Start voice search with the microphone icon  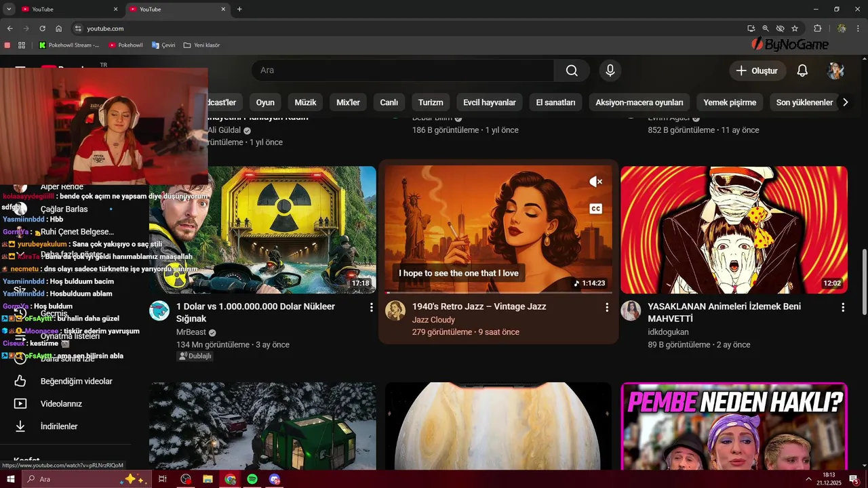[x=610, y=70]
